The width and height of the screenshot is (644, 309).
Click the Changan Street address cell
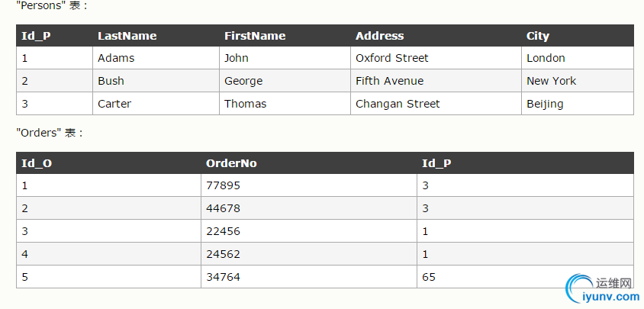coord(398,104)
